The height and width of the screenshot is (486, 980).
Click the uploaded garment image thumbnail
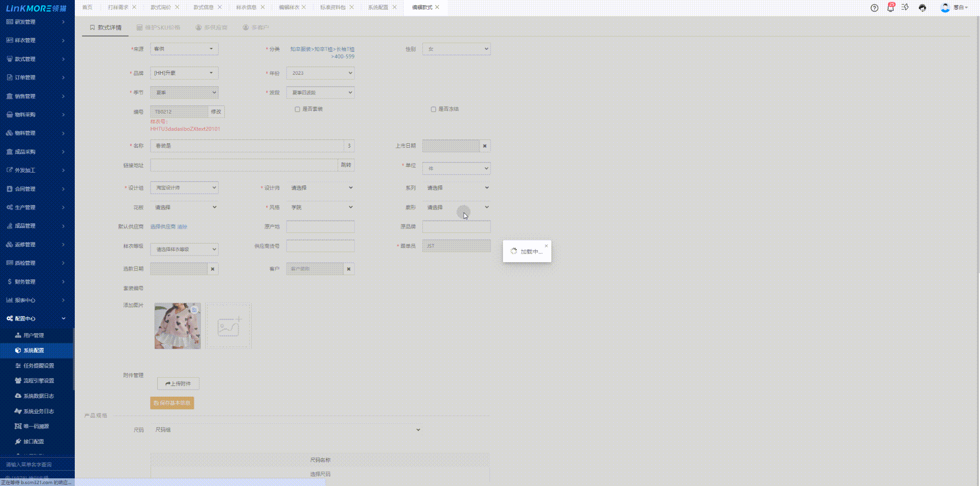coord(177,326)
